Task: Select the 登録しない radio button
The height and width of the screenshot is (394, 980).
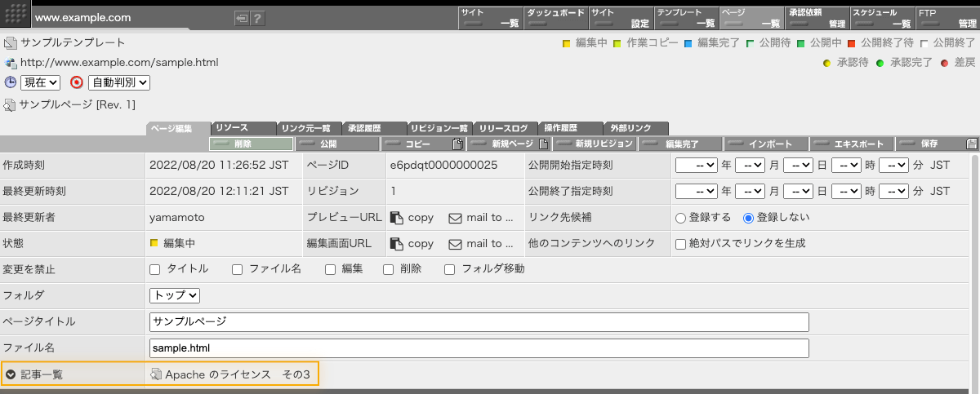Action: pos(748,218)
